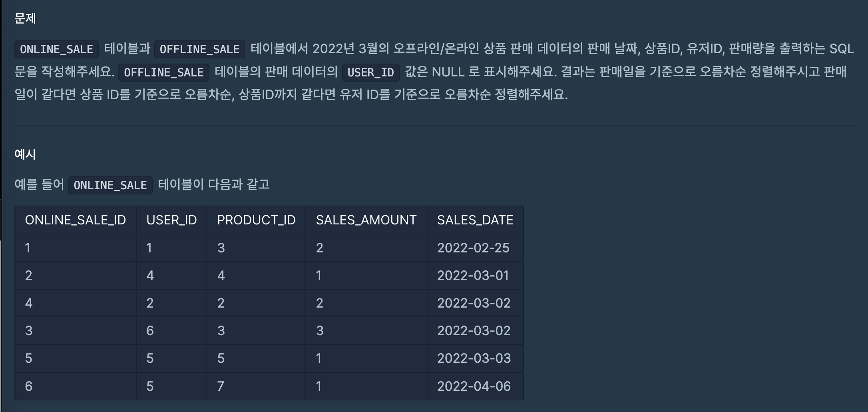Click the 2022-02-25 date cell
Image resolution: width=868 pixels, height=412 pixels.
tap(473, 248)
